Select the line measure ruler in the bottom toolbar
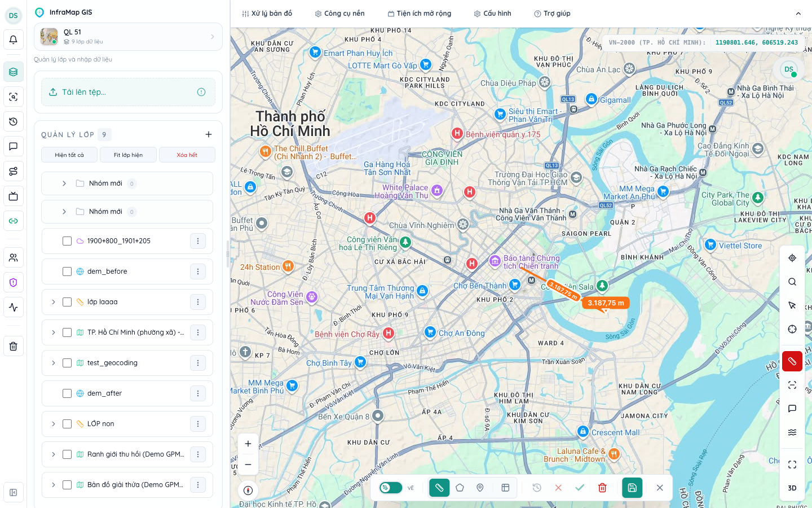 point(439,488)
